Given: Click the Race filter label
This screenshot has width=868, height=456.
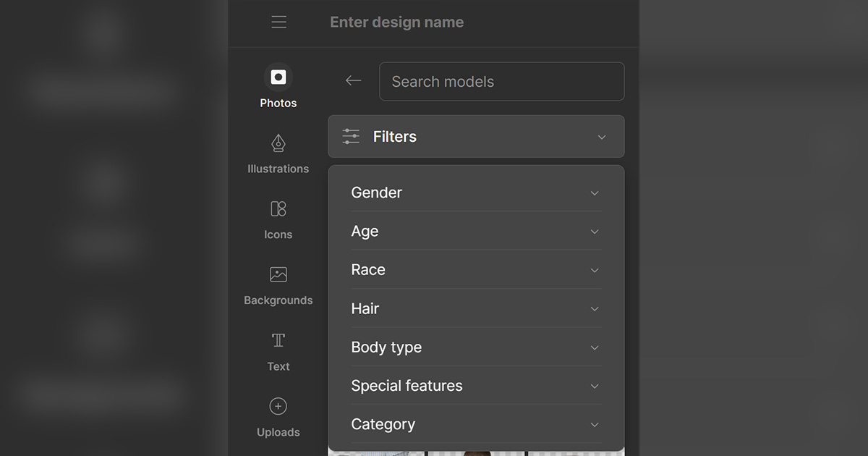Looking at the screenshot, I should (368, 270).
